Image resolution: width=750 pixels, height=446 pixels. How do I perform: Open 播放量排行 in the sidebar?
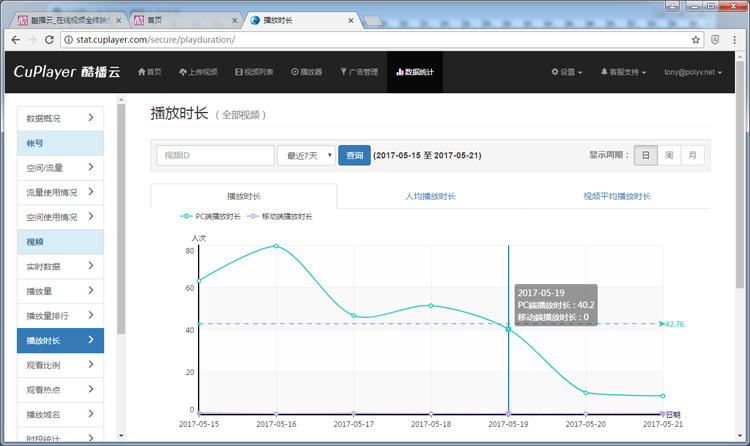[60, 315]
